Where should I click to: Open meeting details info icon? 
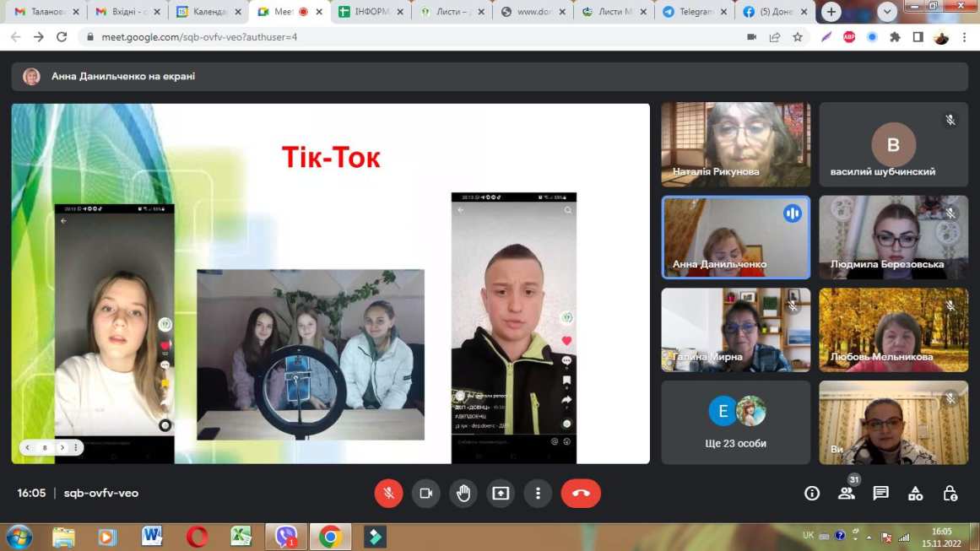click(812, 494)
